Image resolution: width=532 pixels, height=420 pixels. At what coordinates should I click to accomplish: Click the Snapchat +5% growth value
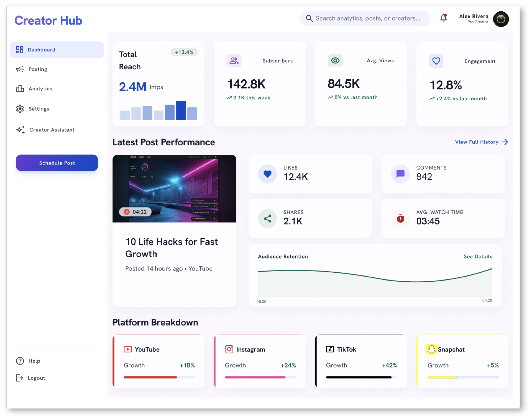click(493, 365)
